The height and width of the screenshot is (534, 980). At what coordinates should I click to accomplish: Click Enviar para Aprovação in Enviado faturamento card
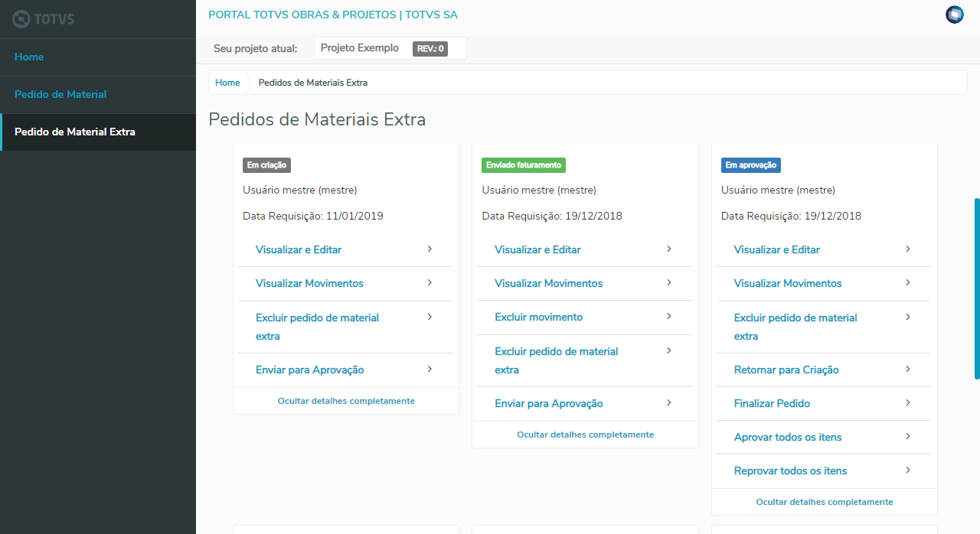[549, 404]
